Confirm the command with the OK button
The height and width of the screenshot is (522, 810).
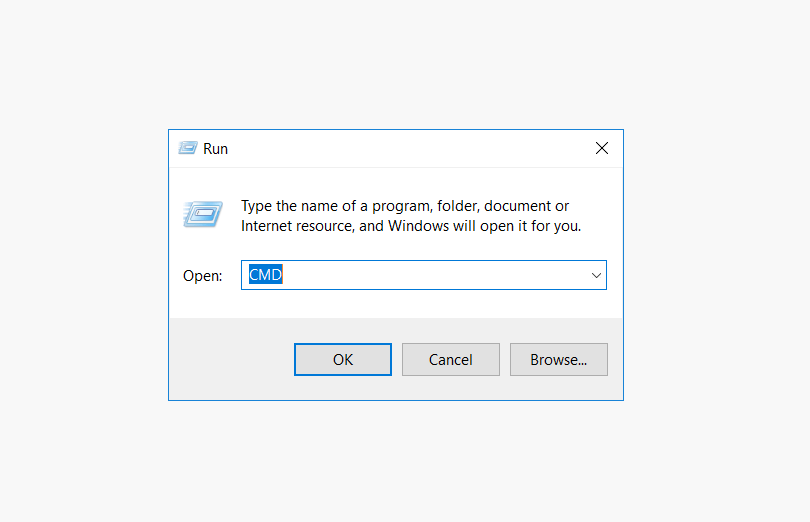pos(342,359)
